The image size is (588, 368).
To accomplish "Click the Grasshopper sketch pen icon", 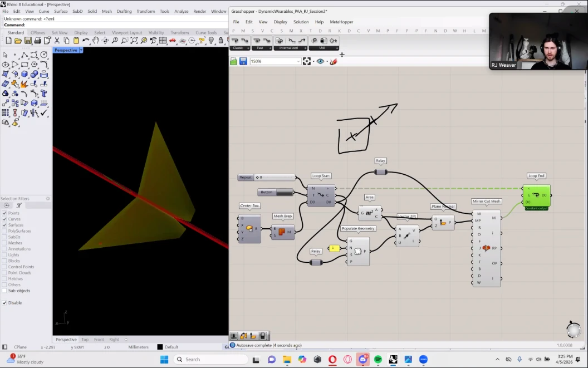I will point(334,61).
